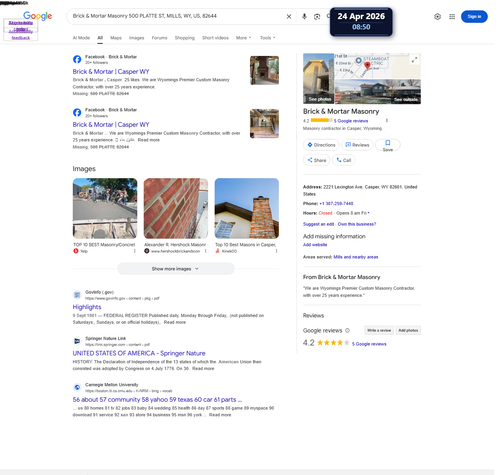500x475 pixels.
Task: Expand the map with the fullscreen icon
Action: (x=414, y=60)
